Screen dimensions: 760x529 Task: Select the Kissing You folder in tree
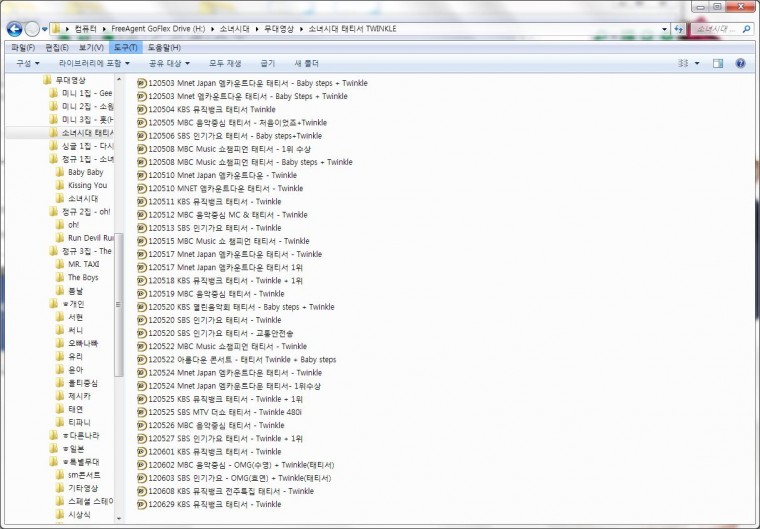pos(87,185)
